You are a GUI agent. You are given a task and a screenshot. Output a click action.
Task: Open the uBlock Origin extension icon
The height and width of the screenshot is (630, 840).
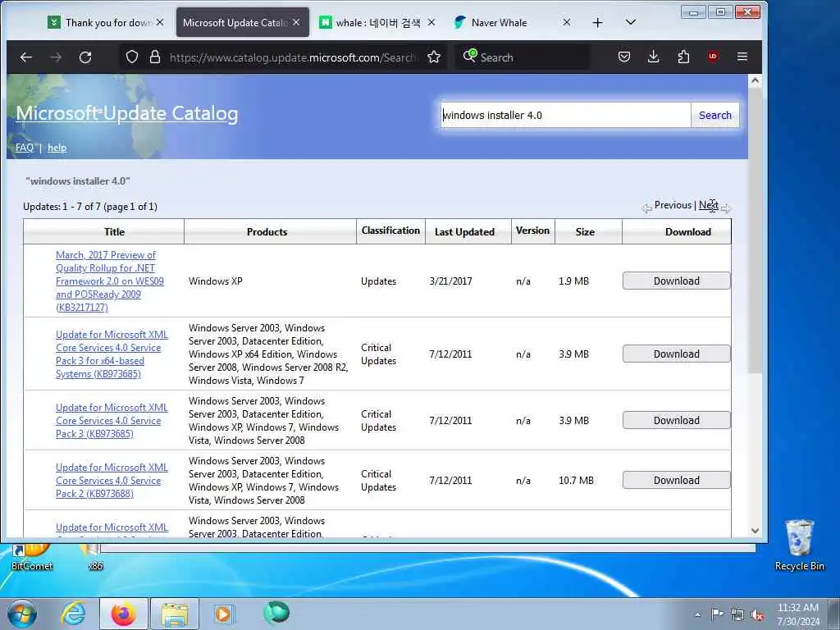[x=713, y=57]
